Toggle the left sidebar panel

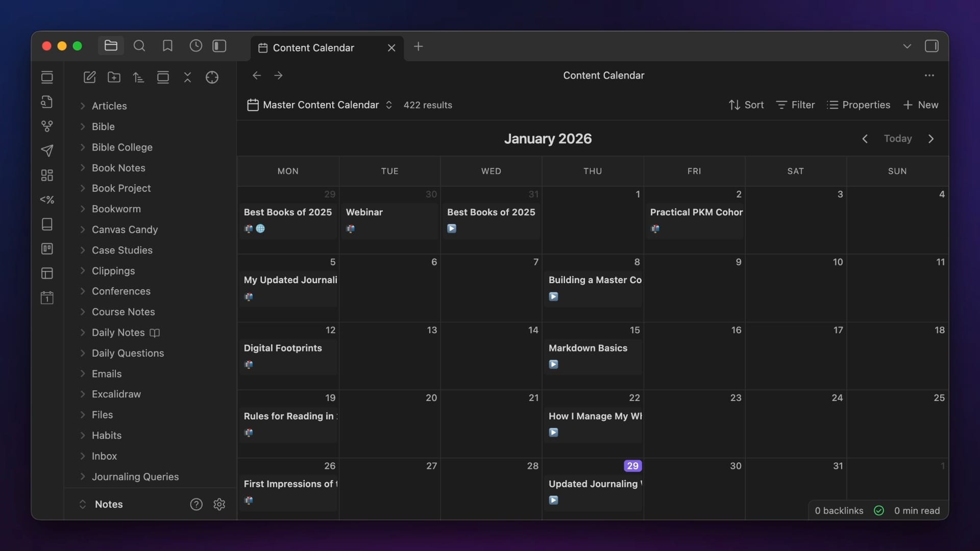click(x=219, y=46)
